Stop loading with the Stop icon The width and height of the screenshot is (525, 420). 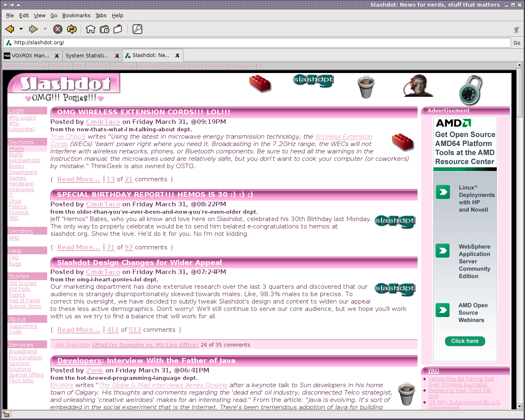pyautogui.click(x=58, y=29)
